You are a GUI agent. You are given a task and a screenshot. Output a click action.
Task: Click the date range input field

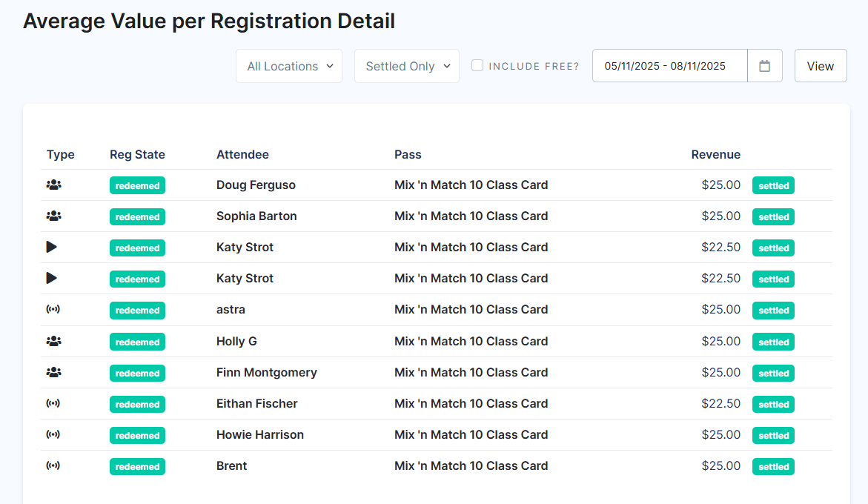[670, 66]
